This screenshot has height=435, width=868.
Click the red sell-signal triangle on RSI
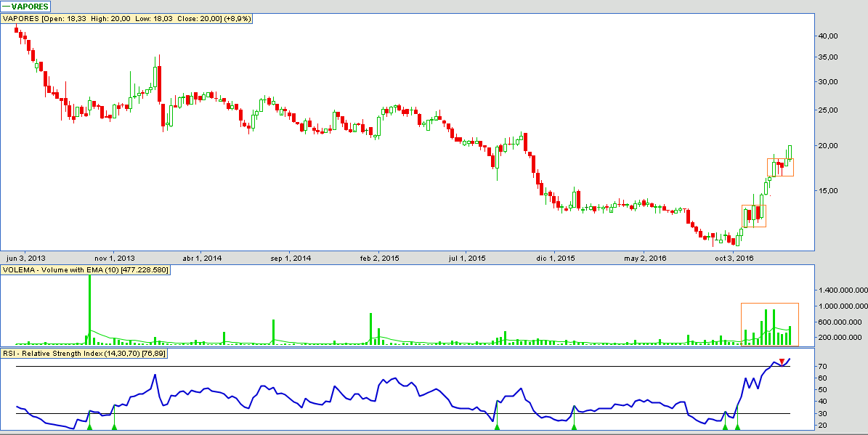pos(782,362)
